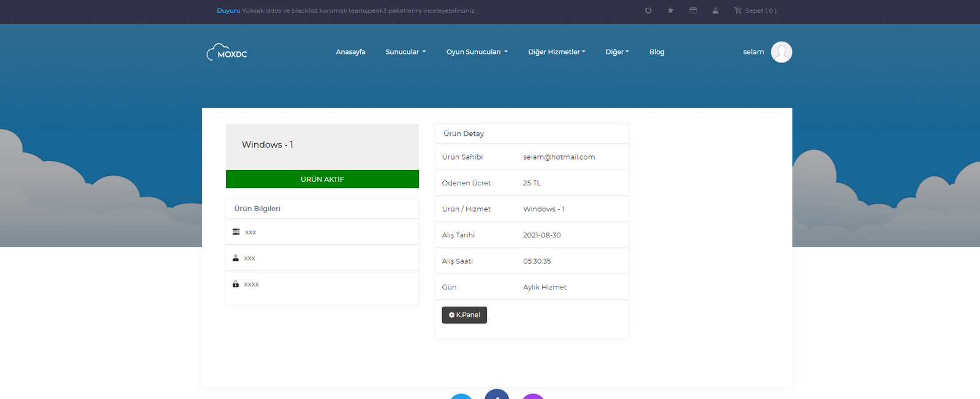Open the Blog menu item
980x399 pixels.
(657, 52)
